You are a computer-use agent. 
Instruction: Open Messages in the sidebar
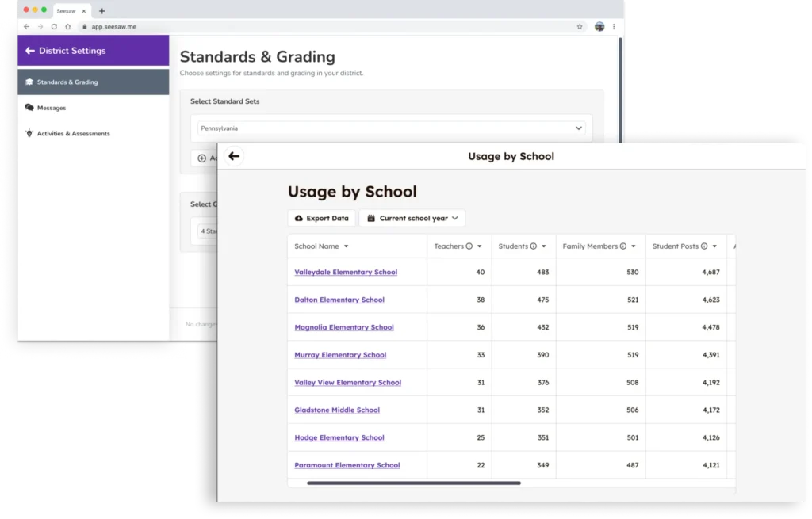click(x=94, y=108)
